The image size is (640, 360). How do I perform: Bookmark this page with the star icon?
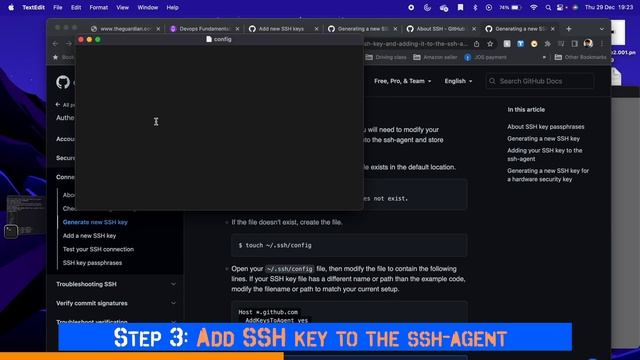click(x=490, y=44)
